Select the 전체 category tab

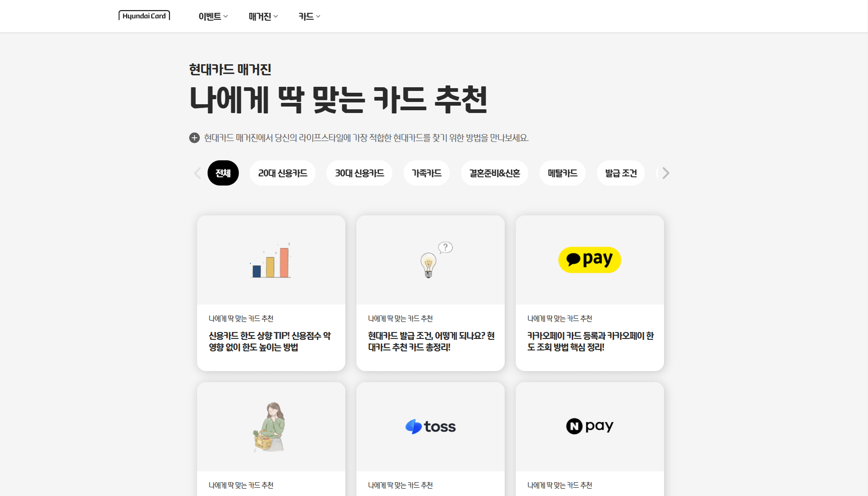223,173
